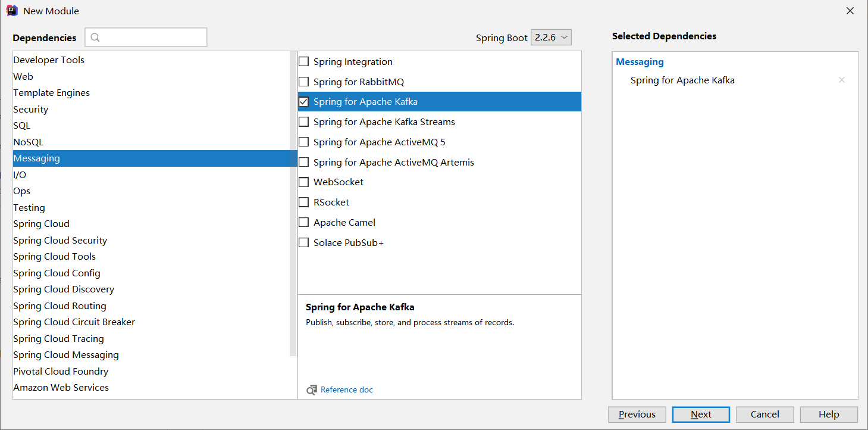Click the search magnifier icon in Dependencies field
Viewport: 868px width, 430px height.
point(95,38)
